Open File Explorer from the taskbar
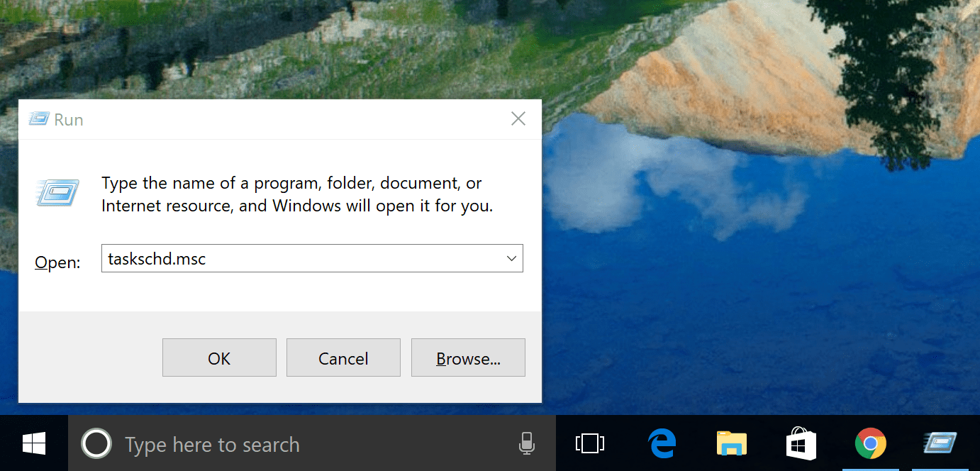 tap(731, 443)
